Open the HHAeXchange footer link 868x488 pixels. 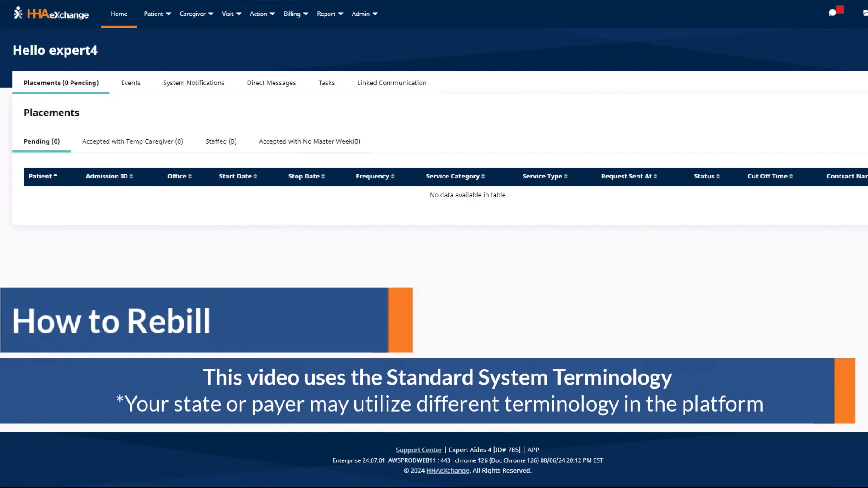[x=448, y=471]
